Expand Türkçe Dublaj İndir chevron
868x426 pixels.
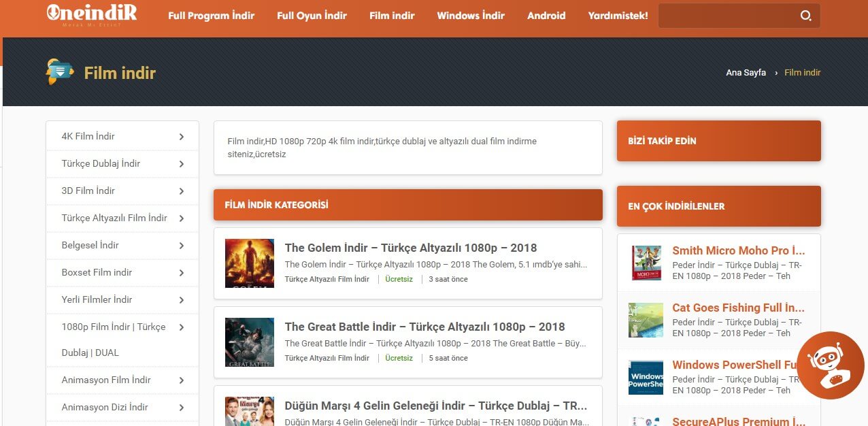point(182,164)
